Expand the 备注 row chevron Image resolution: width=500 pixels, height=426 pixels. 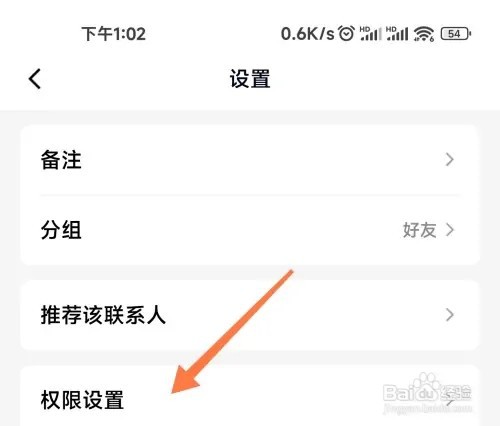pos(450,160)
